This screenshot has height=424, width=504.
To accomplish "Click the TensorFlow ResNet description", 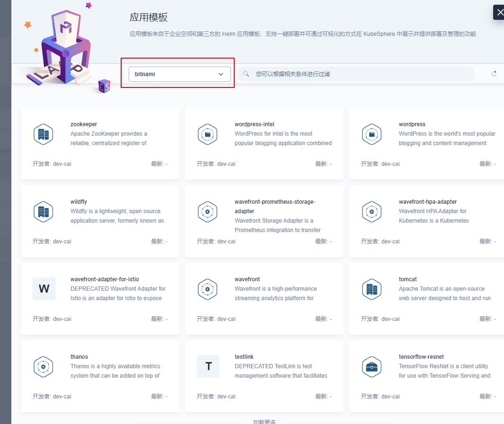I will click(444, 371).
